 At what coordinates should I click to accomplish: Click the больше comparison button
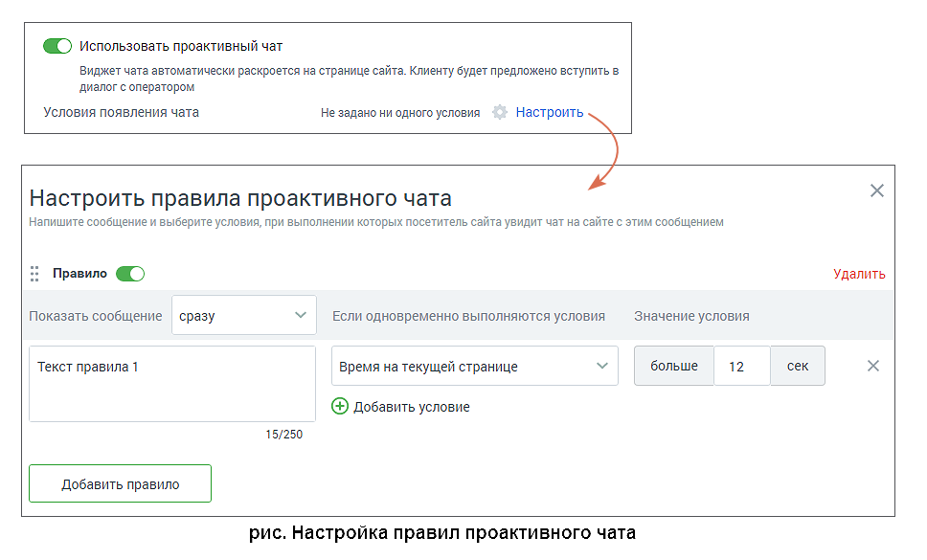point(674,367)
